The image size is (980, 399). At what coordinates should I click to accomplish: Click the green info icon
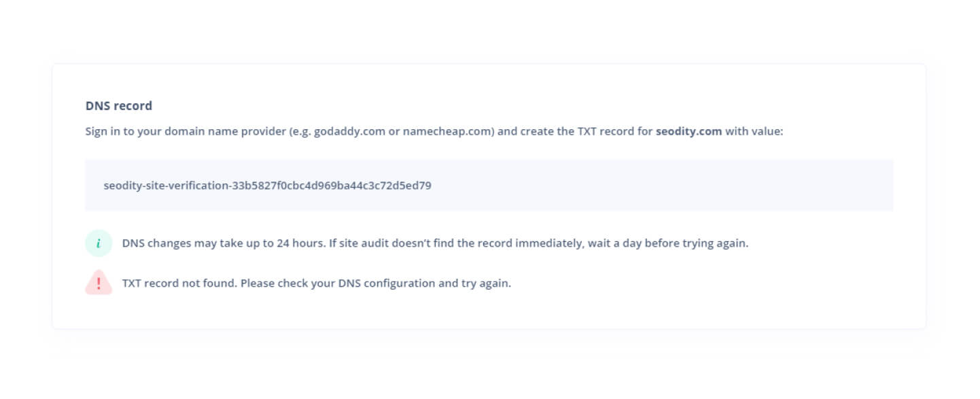coord(99,243)
